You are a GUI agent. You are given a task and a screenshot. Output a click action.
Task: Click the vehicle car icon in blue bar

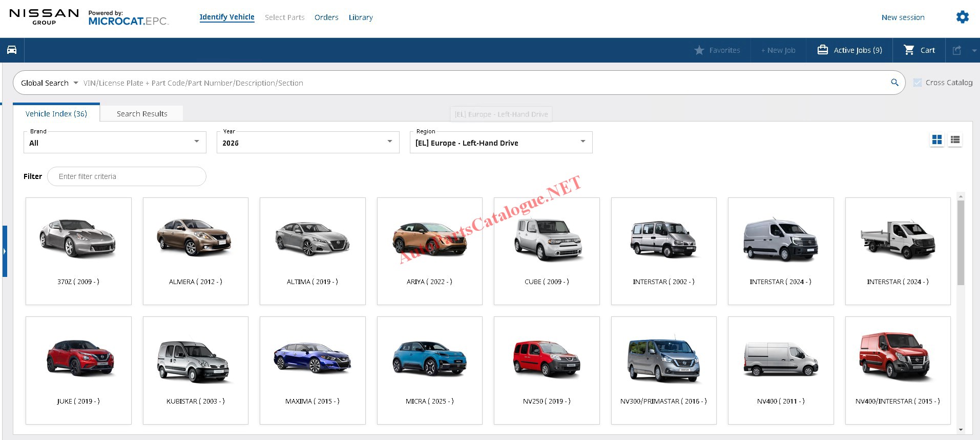click(12, 50)
